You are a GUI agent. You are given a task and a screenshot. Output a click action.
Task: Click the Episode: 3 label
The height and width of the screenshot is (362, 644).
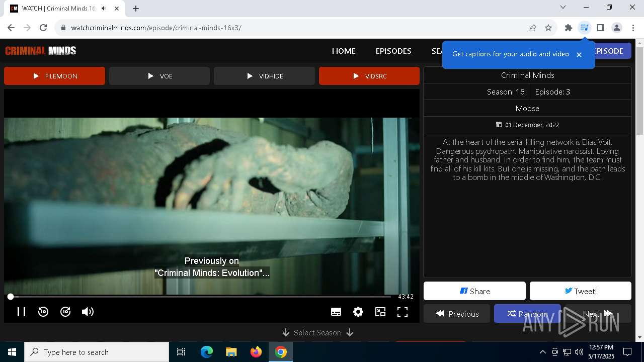coord(552,92)
